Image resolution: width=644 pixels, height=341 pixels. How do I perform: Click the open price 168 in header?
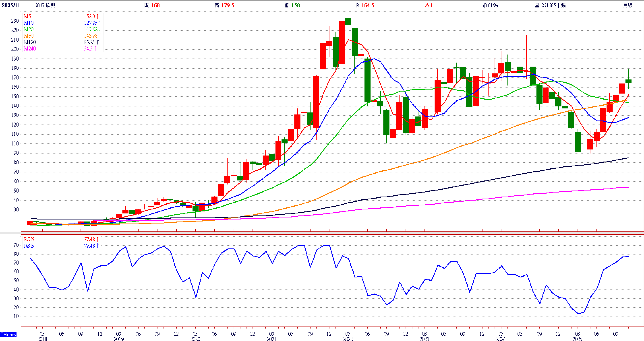click(x=155, y=5)
